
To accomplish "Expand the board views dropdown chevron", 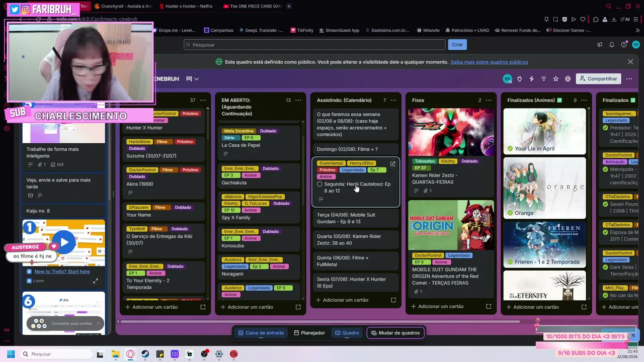I will click(x=197, y=79).
